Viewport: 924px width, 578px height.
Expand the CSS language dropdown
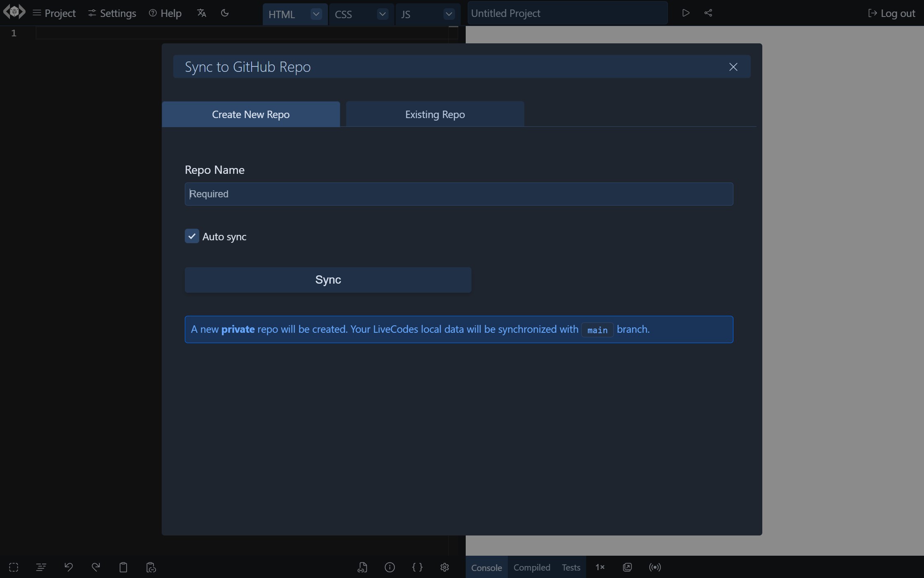coord(381,13)
